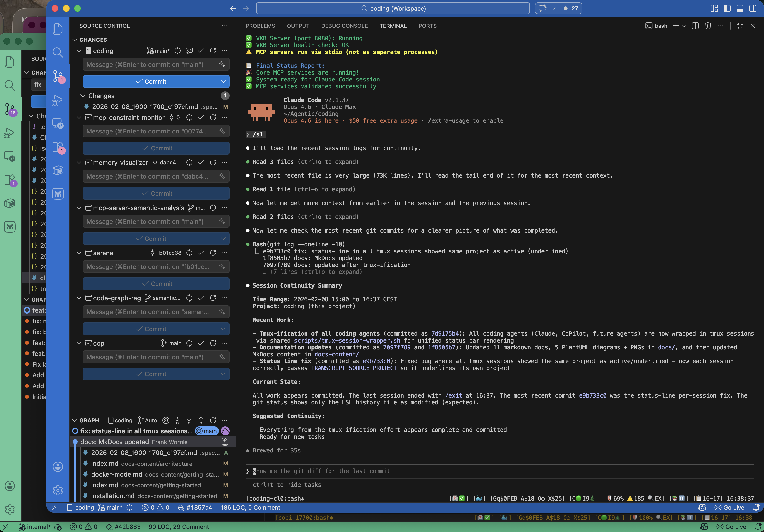Screen dimensions: 764x532
Task: Open Manage gear in front window
Action: click(58, 490)
